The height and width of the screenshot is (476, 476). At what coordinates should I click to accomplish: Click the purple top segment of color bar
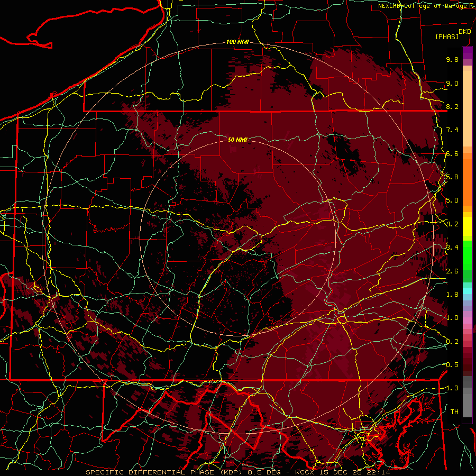[467, 53]
